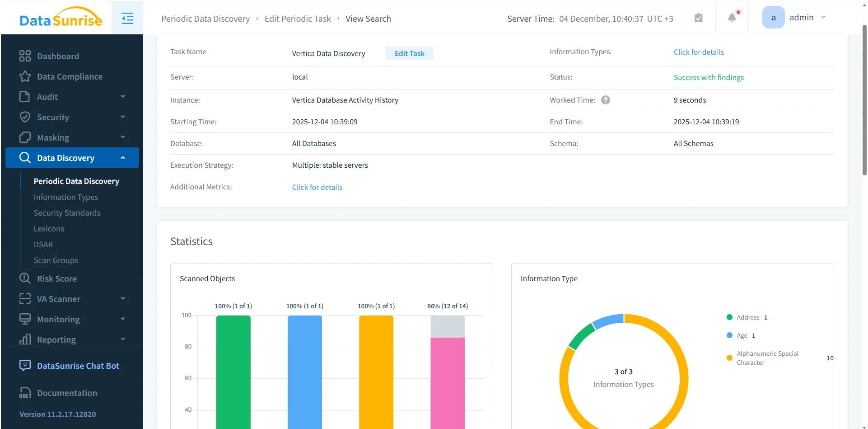Open the Documentation section
Screen dimensions: 868x429
pyautogui.click(x=67, y=393)
